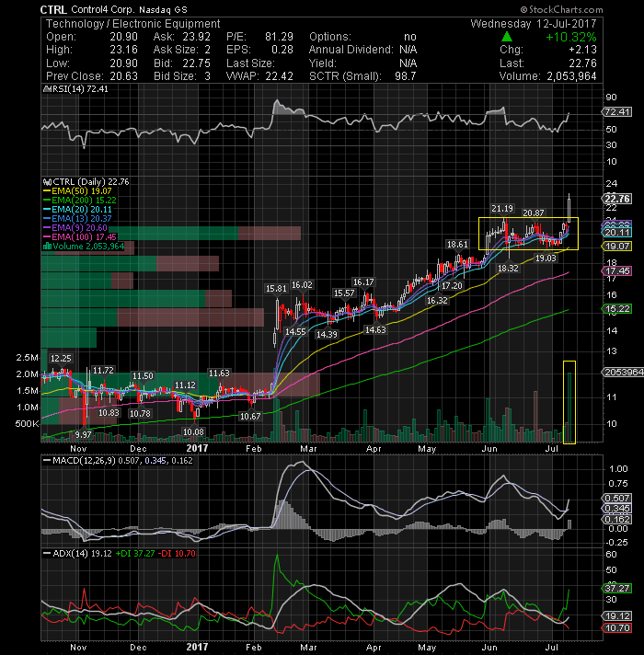The width and height of the screenshot is (644, 655).
Task: Click the Bid value 22.75
Action: 197,63
